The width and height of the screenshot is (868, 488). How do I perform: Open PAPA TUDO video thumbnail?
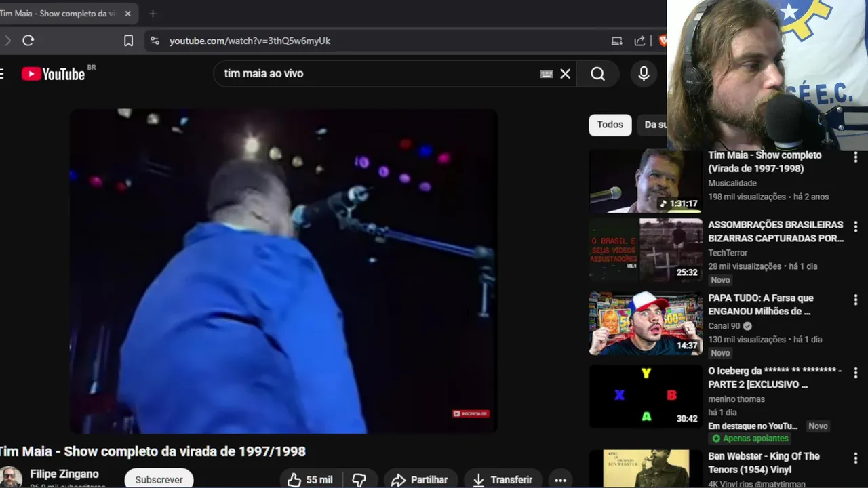646,323
